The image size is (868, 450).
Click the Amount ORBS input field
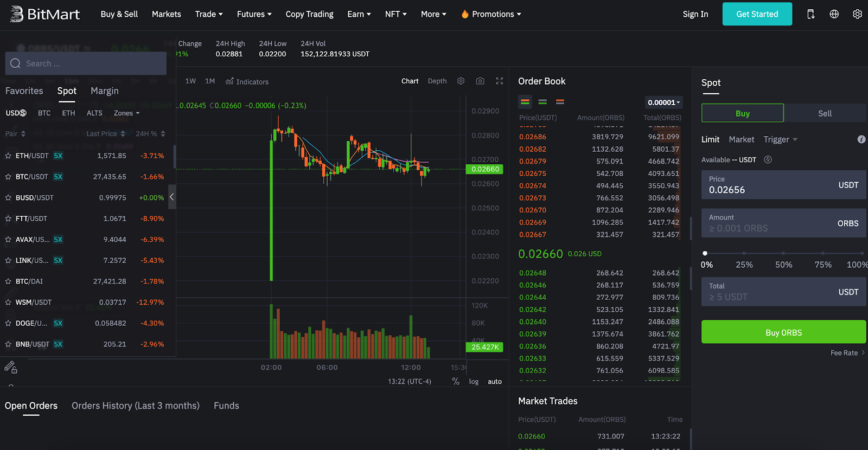[783, 223]
